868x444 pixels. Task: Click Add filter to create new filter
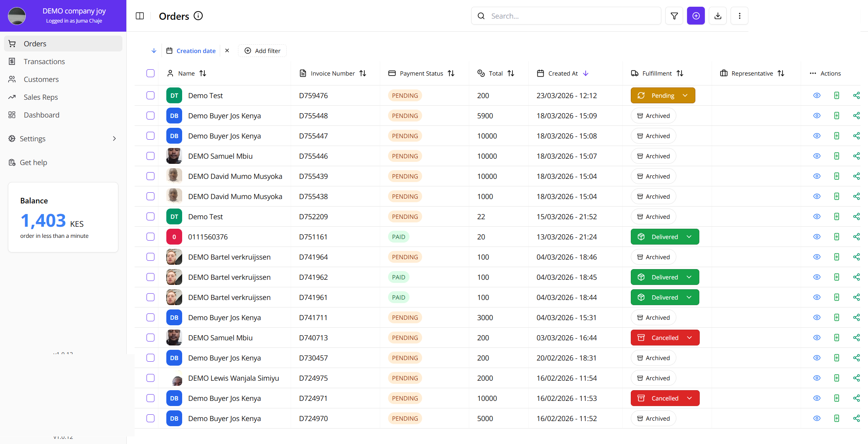coord(262,51)
